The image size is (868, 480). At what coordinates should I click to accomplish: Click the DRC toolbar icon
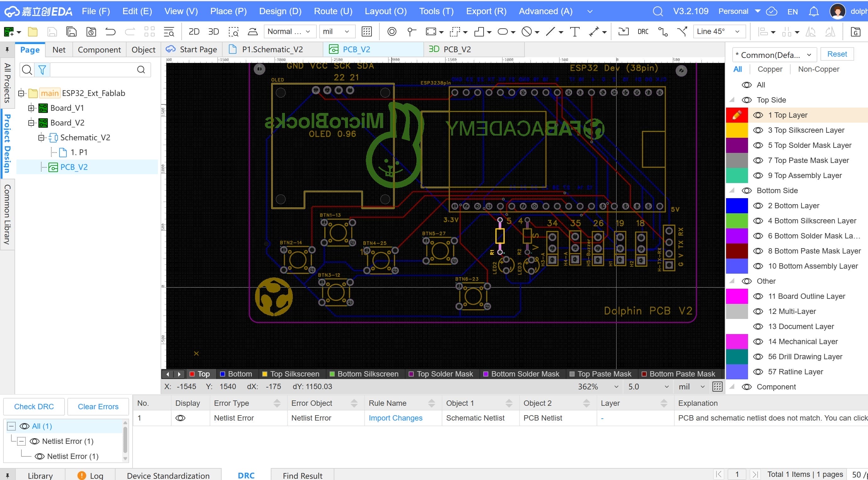(643, 32)
